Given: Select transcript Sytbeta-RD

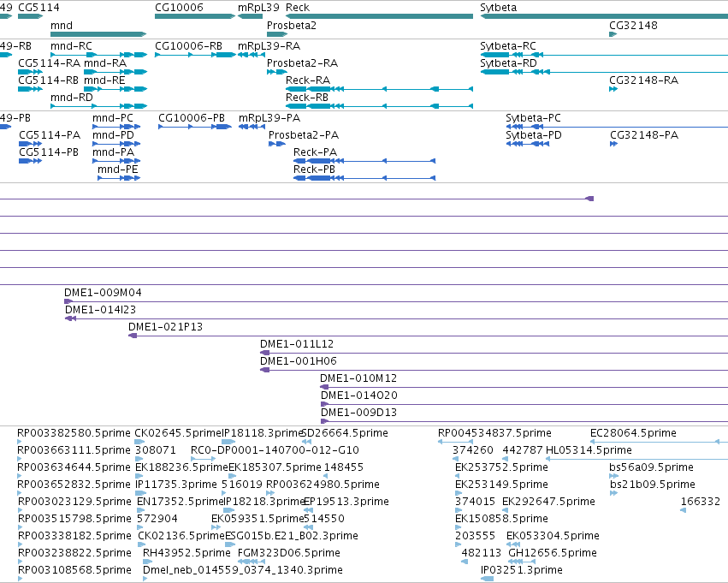Looking at the screenshot, I should pyautogui.click(x=508, y=63).
